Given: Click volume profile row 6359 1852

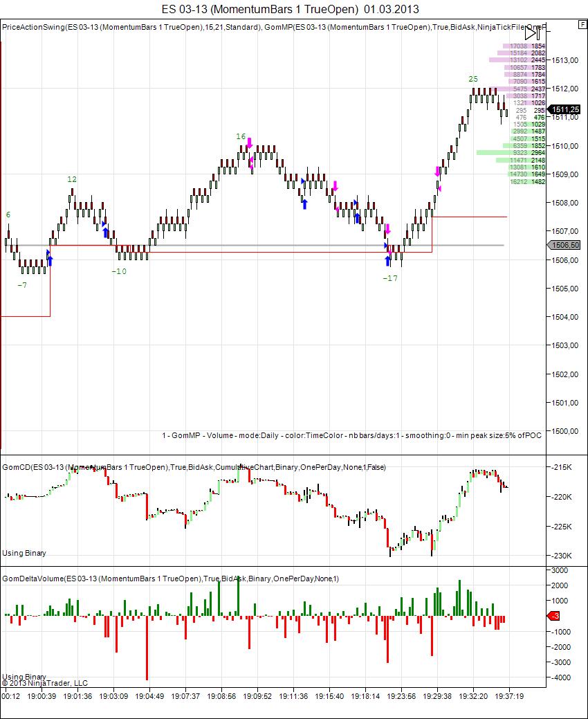Looking at the screenshot, I should (x=524, y=146).
